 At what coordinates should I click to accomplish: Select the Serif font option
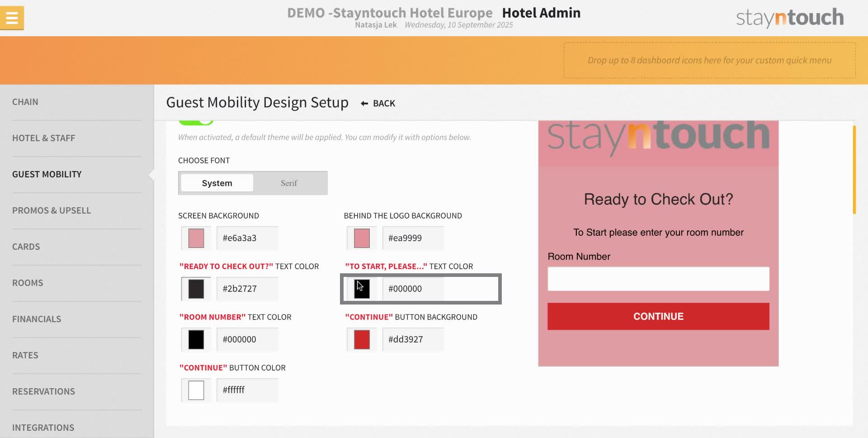tap(289, 183)
